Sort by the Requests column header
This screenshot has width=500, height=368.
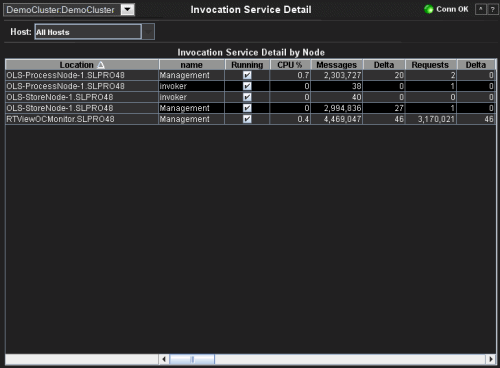coord(430,65)
